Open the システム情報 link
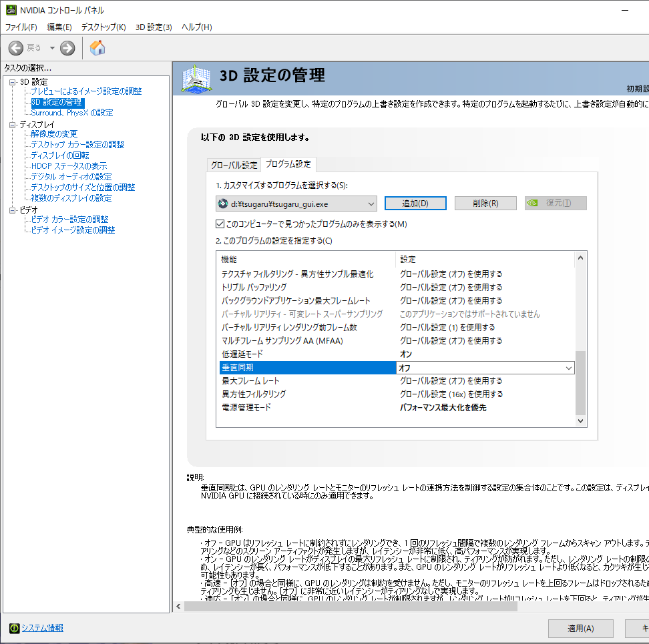The width and height of the screenshot is (649, 644). click(42, 628)
